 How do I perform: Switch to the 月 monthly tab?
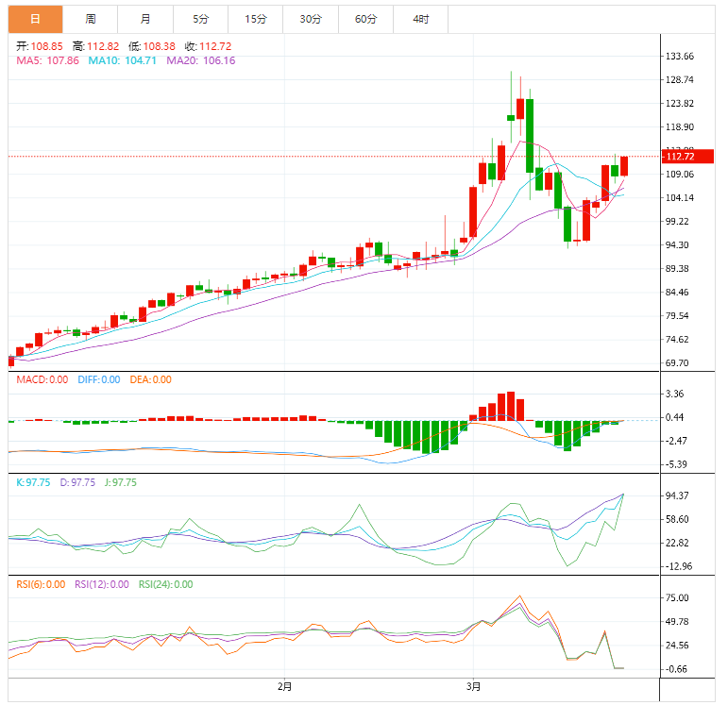(x=144, y=19)
